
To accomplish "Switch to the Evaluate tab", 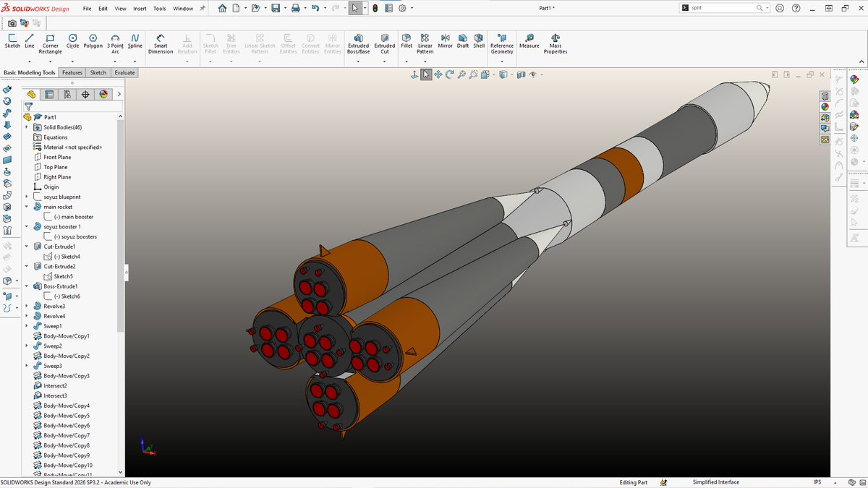I will point(124,73).
